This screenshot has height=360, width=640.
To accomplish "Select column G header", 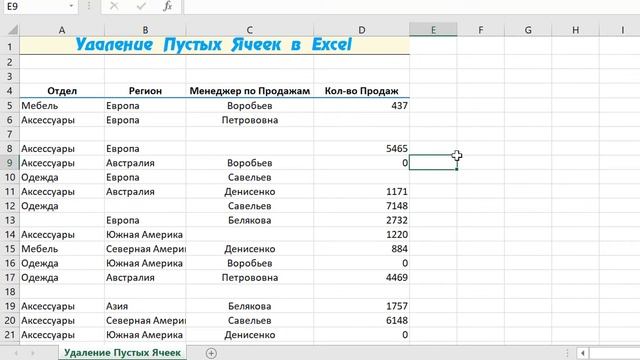I will click(528, 30).
